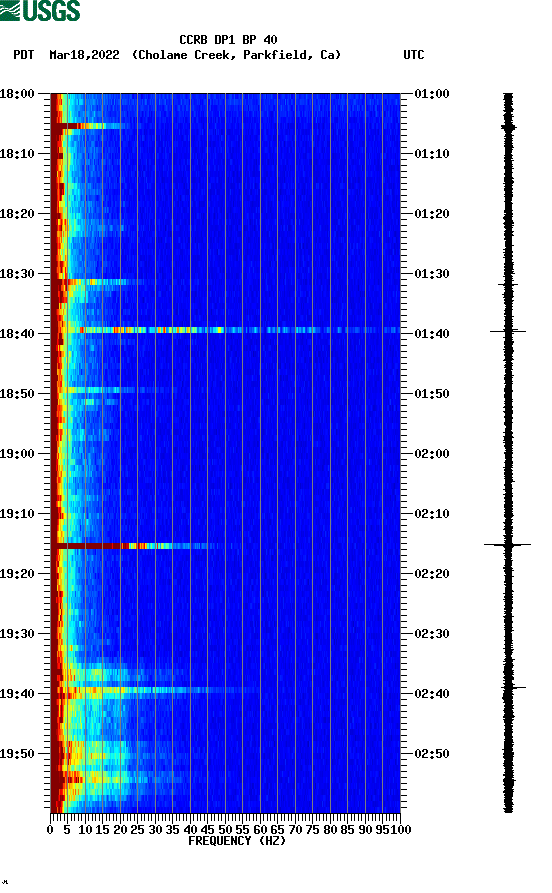552x893 pixels.
Task: Click the largest seismogram spike near 02:15 UTC
Action: coord(508,545)
